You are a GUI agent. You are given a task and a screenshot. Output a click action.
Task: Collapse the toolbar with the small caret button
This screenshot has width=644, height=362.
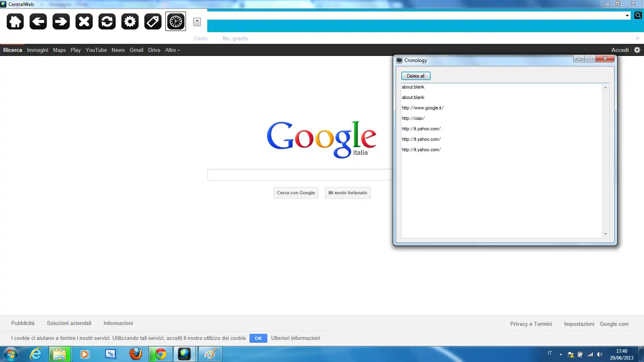coord(197,22)
